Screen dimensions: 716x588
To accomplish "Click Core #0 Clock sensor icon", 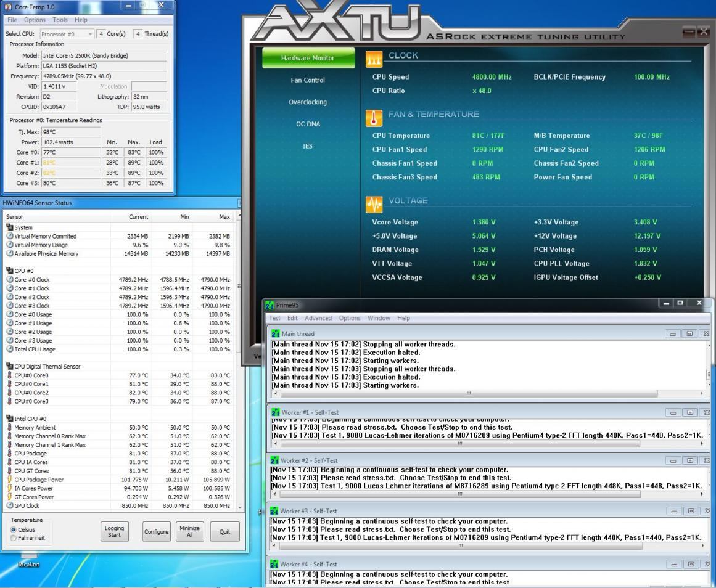I will (x=10, y=279).
